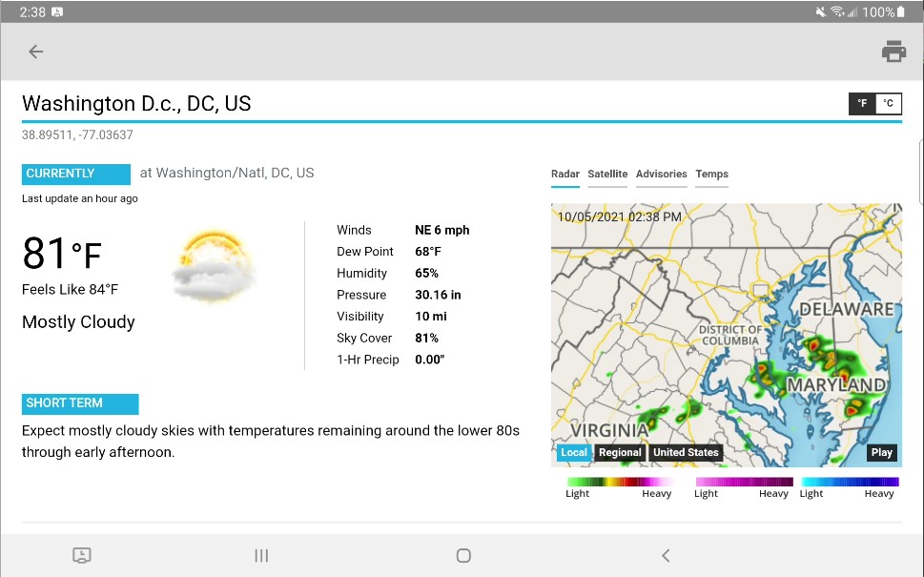Tap the picture notification icon beside the clock
This screenshot has height=577, width=924.
click(57, 11)
